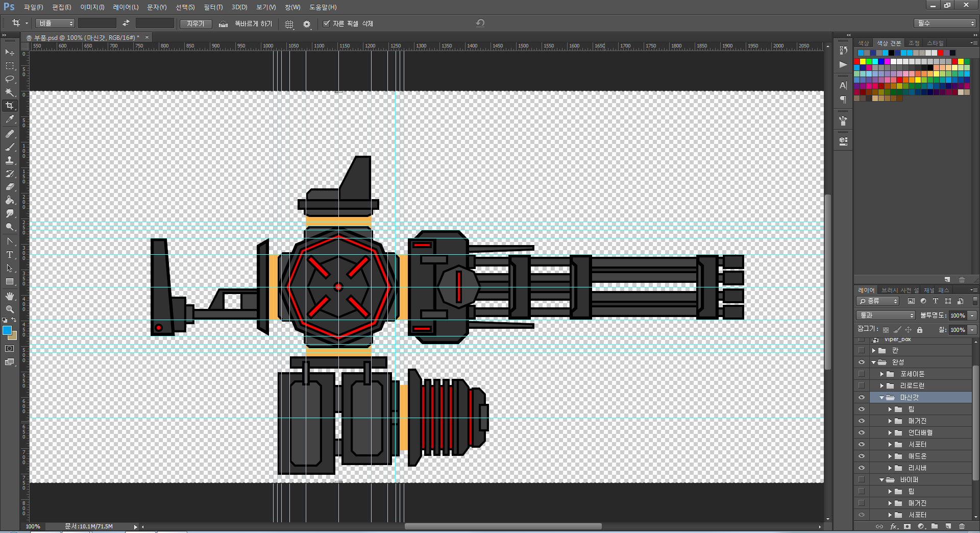Add a layer mask

point(907,526)
